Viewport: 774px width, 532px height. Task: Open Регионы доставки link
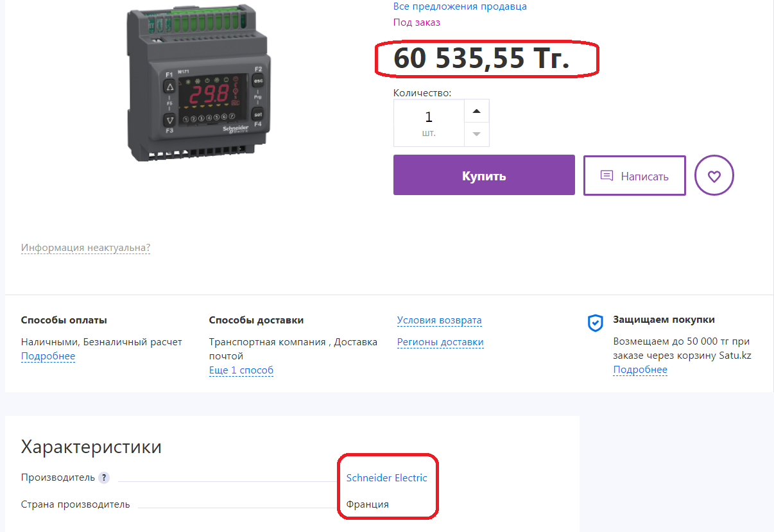[x=440, y=342]
